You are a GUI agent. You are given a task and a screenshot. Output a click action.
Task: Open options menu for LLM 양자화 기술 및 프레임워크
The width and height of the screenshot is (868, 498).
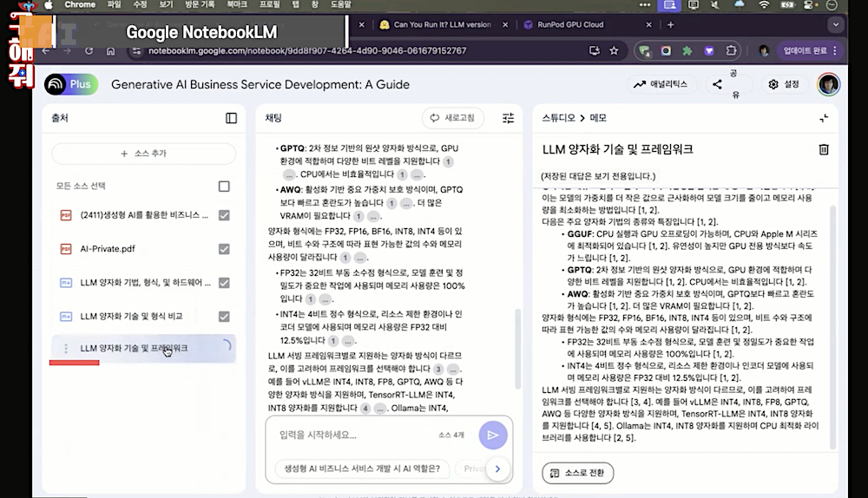pos(66,348)
